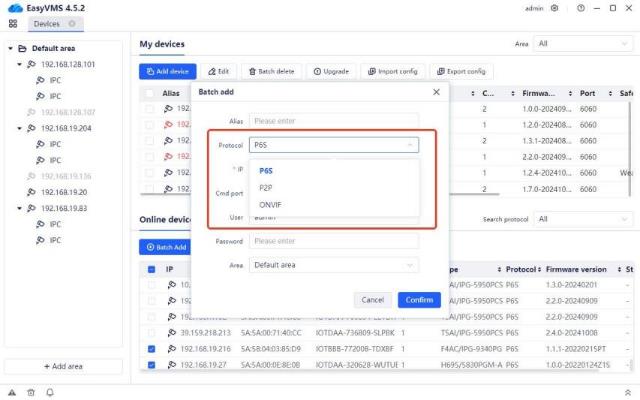640x400 pixels.
Task: Click the Alias input field
Action: point(334,118)
